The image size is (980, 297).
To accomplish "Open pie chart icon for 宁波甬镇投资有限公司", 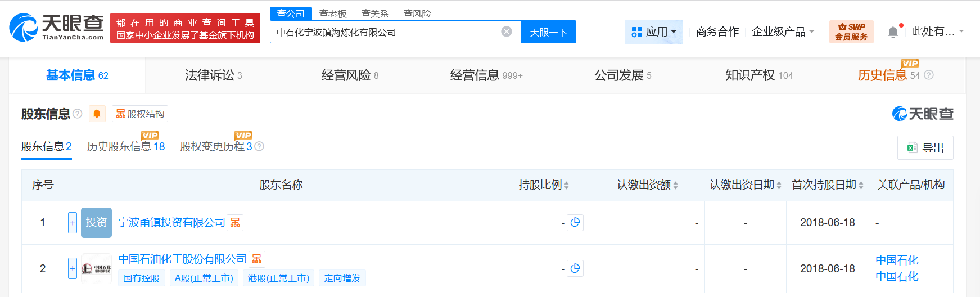I will pos(575,223).
